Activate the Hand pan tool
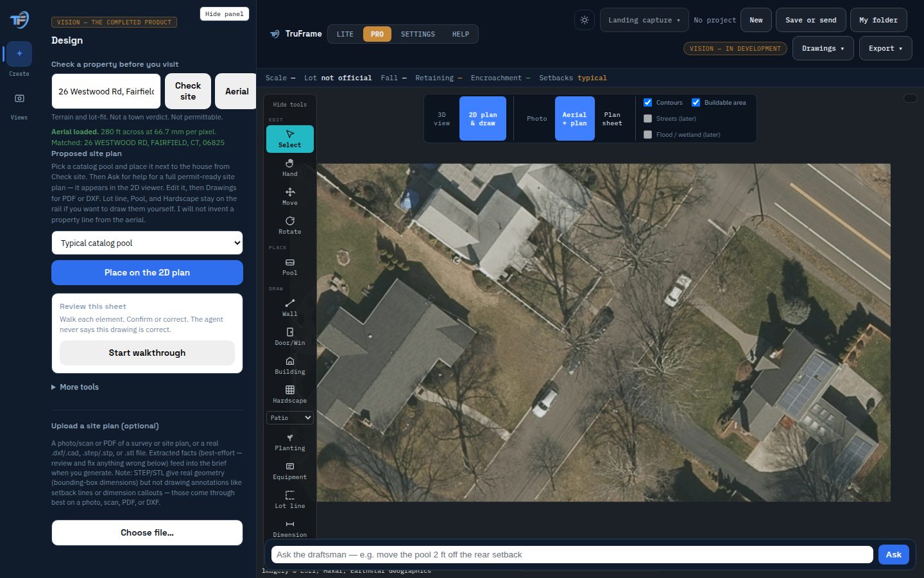 point(290,168)
